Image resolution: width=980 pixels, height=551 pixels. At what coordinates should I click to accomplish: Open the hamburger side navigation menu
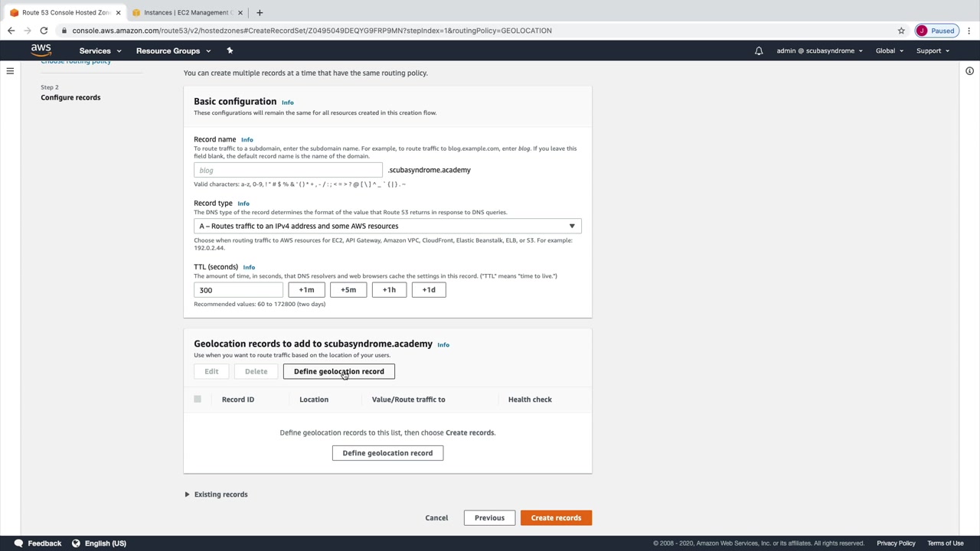(10, 71)
